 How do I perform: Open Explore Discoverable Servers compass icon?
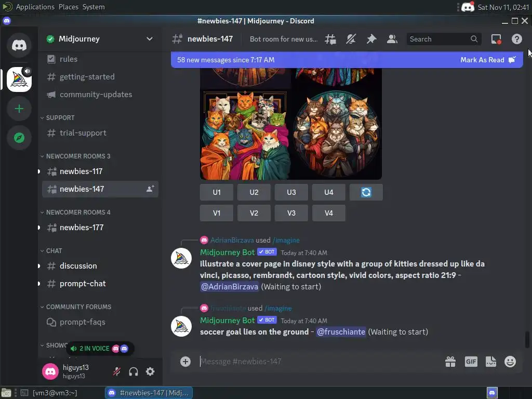pyautogui.click(x=19, y=138)
